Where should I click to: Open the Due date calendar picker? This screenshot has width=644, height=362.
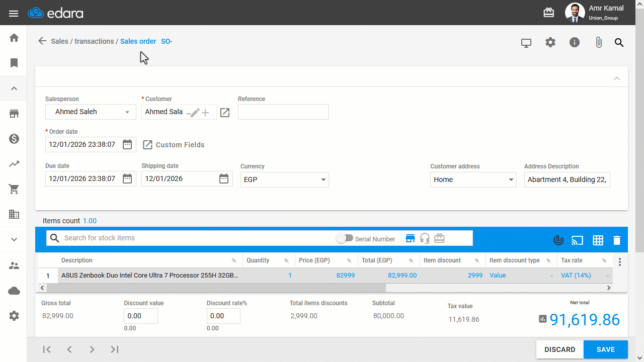(x=127, y=178)
